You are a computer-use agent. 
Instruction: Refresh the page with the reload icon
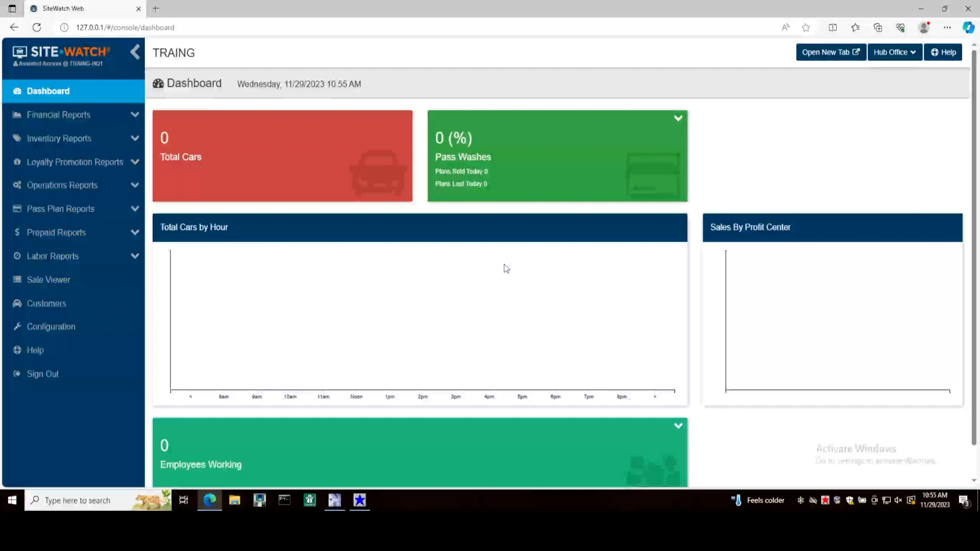pos(37,27)
